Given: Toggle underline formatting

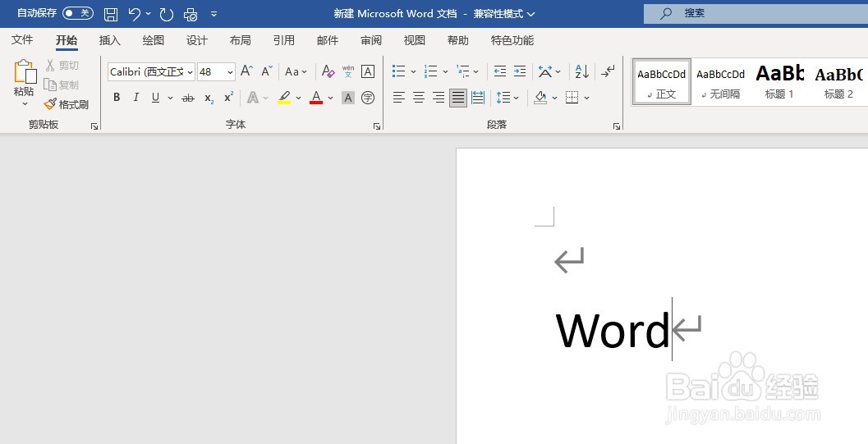Looking at the screenshot, I should pos(155,98).
